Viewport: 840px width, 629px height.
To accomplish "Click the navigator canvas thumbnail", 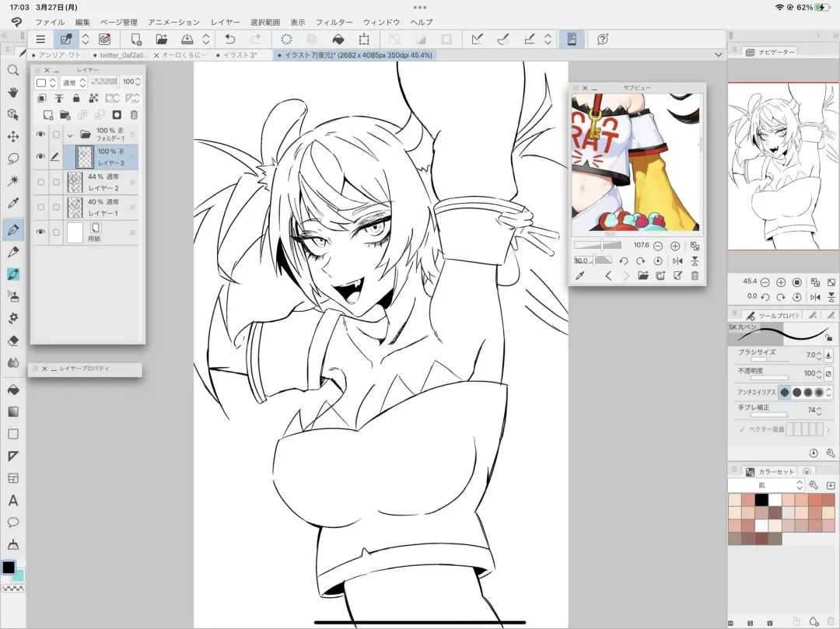I will pyautogui.click(x=783, y=166).
